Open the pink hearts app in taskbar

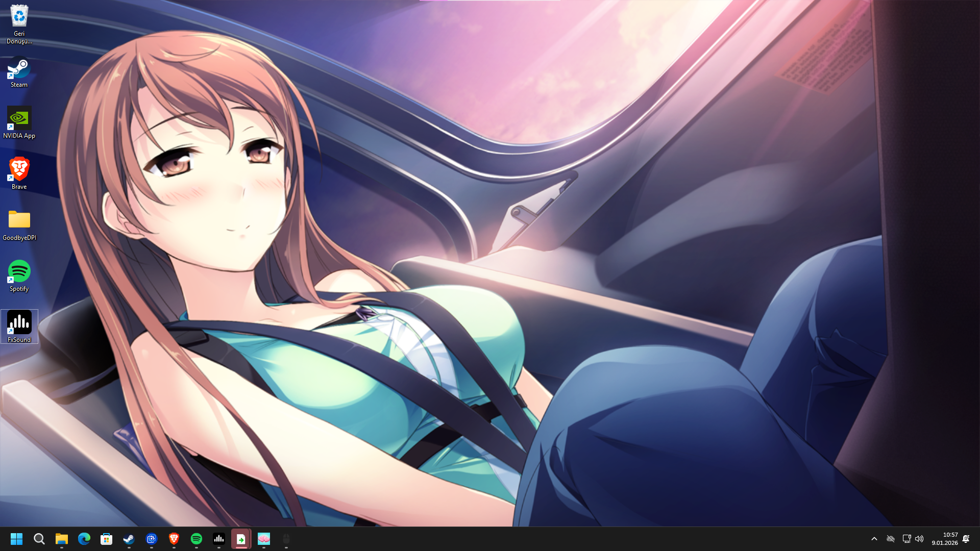tap(264, 539)
